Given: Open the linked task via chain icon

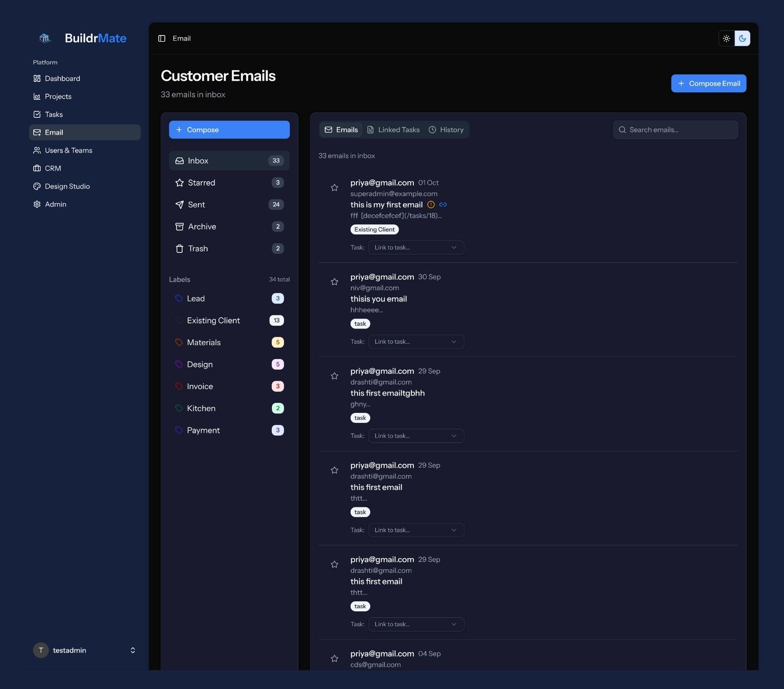Looking at the screenshot, I should tap(443, 204).
